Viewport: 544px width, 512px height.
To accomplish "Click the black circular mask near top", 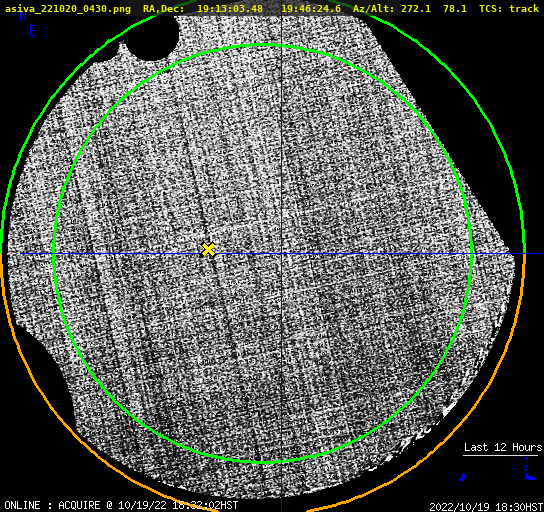I will coord(151,37).
